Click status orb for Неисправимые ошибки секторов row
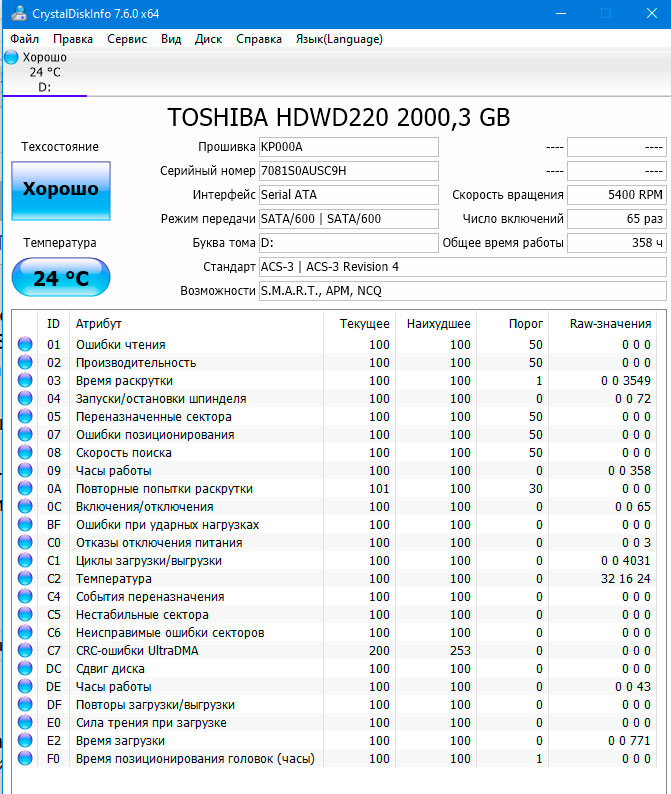 25,632
